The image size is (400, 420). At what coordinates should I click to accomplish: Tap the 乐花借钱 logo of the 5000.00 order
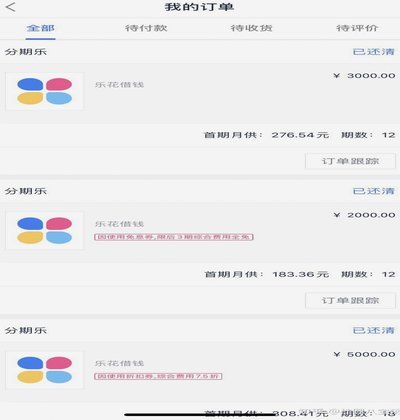tap(45, 370)
